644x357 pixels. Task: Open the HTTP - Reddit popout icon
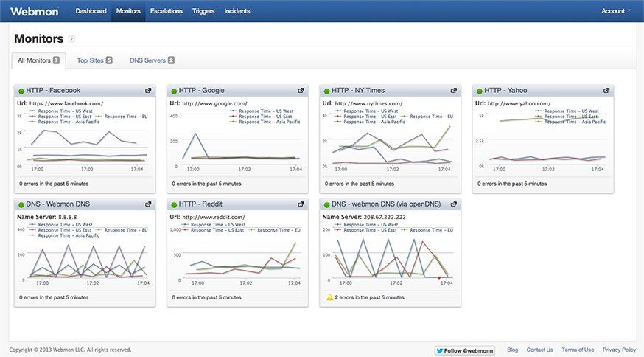click(x=301, y=204)
